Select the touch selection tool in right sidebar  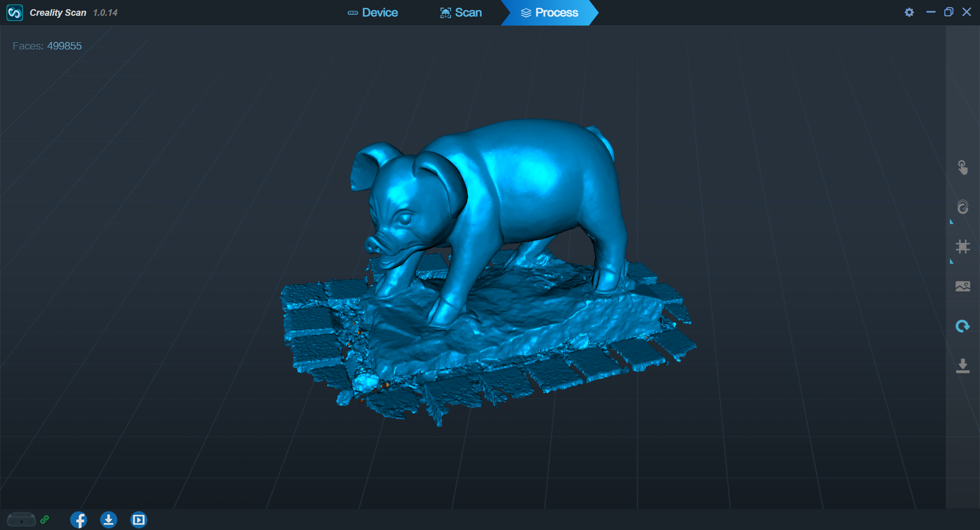(963, 167)
